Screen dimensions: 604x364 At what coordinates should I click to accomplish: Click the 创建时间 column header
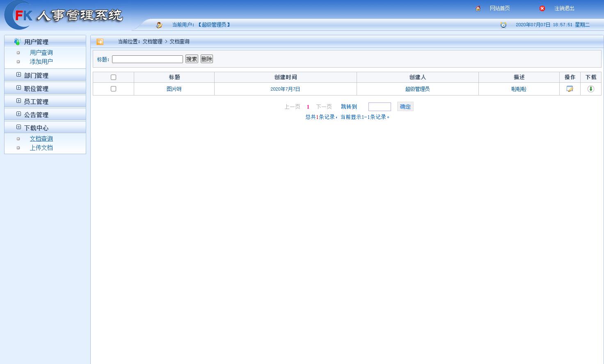coord(286,77)
